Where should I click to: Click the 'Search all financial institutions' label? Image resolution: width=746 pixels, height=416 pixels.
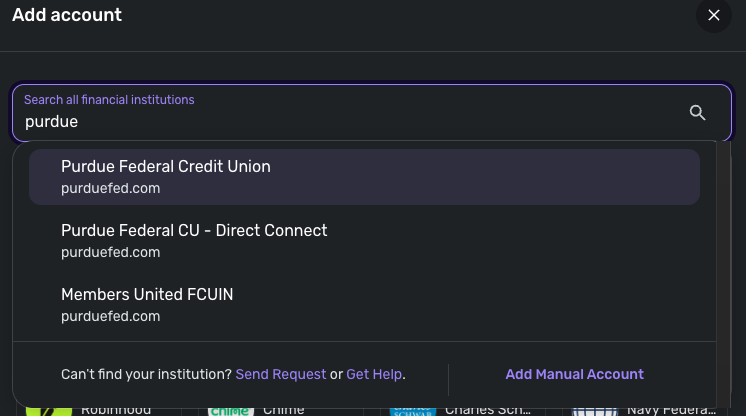click(x=109, y=100)
